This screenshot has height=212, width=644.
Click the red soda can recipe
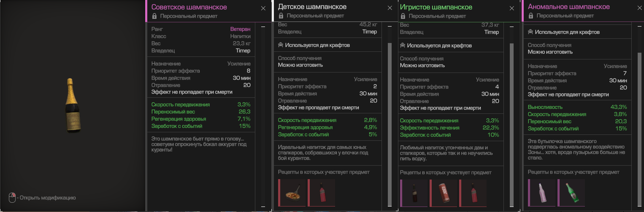(x=443, y=193)
